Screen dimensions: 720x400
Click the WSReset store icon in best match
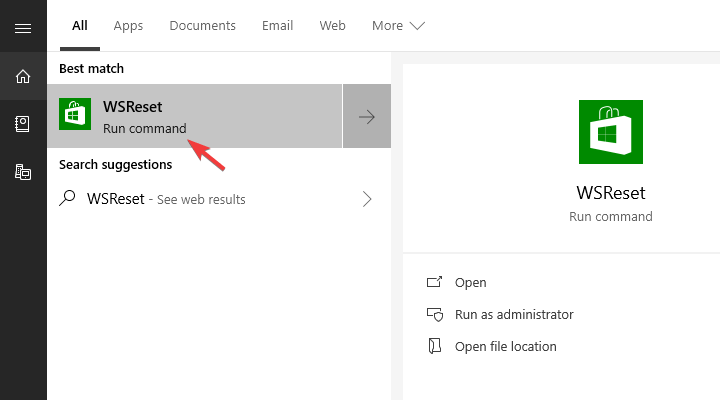click(x=75, y=114)
